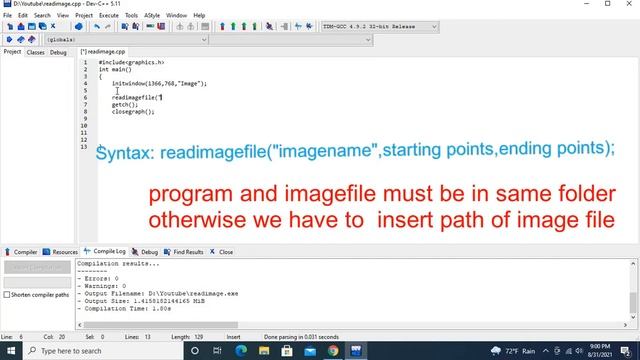
Task: Switch to the Debug side tab
Action: [x=58, y=52]
